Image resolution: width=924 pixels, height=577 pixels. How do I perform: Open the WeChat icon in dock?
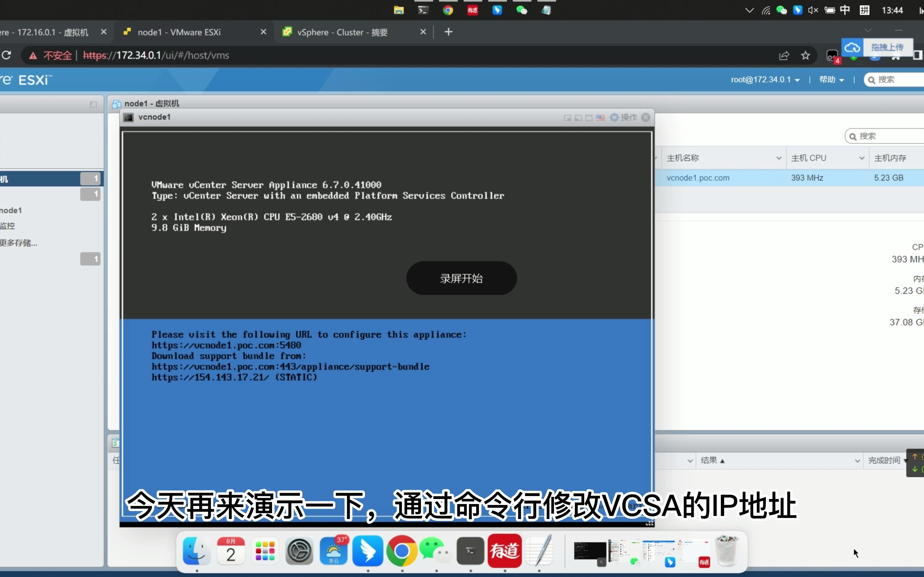pos(434,550)
